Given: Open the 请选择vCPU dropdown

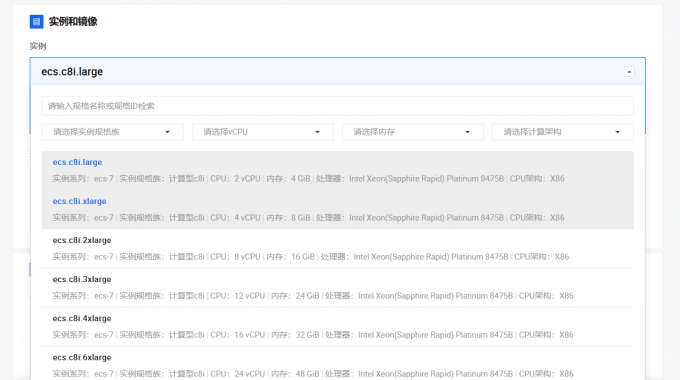Looking at the screenshot, I should (263, 132).
